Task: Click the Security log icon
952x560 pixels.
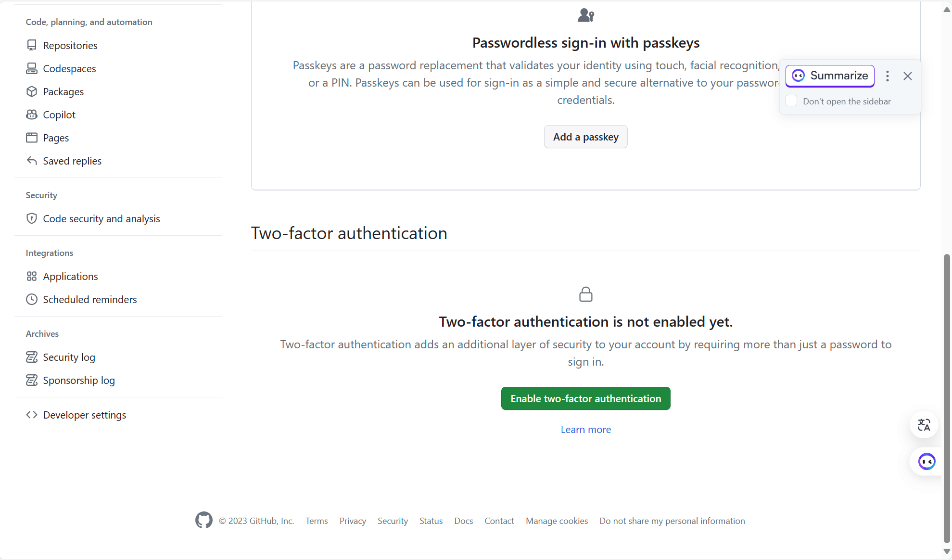Action: pyautogui.click(x=32, y=357)
